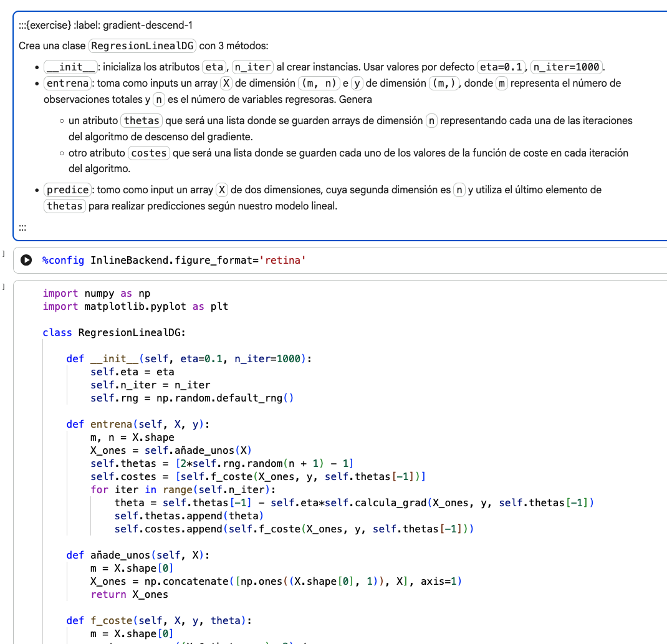Click the 'self.thetas = [2*self.rng.random(n + 1) - 1]' line
667x644 pixels.
click(222, 463)
